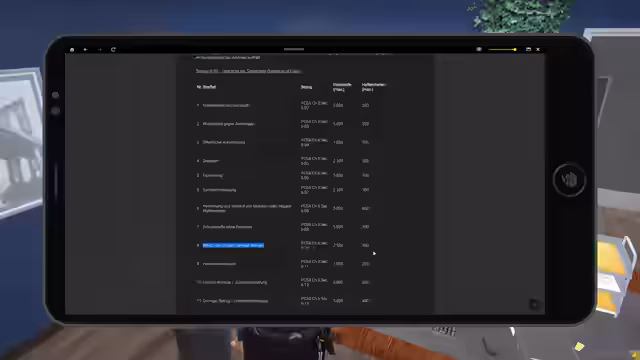Click the window-mode icon next to close
The image size is (640, 360).
529,49
